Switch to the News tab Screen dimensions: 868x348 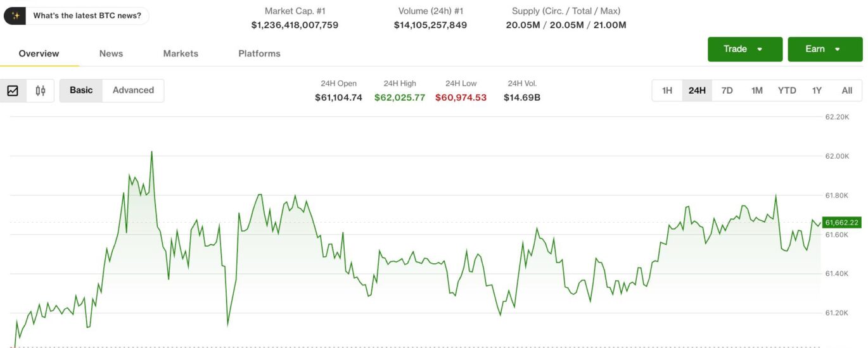click(111, 54)
